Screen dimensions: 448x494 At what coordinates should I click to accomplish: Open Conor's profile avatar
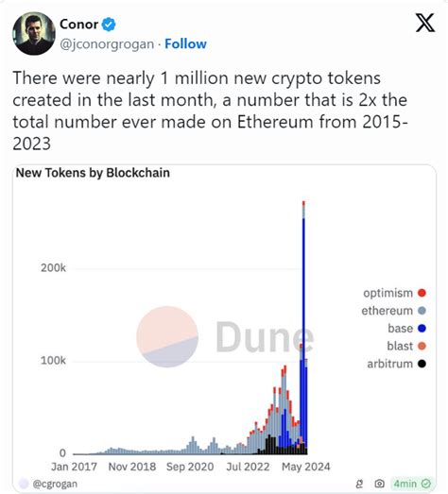click(x=34, y=33)
